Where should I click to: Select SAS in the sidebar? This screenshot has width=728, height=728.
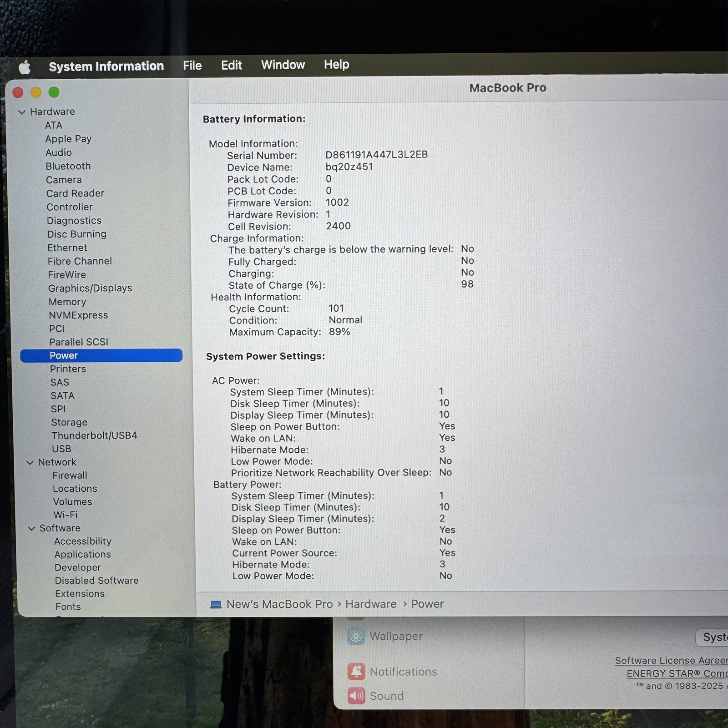[60, 382]
